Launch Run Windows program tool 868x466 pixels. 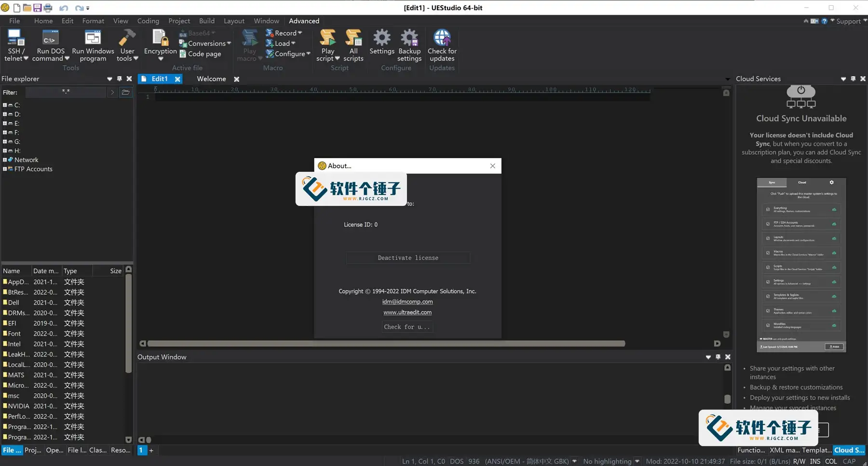pyautogui.click(x=93, y=45)
